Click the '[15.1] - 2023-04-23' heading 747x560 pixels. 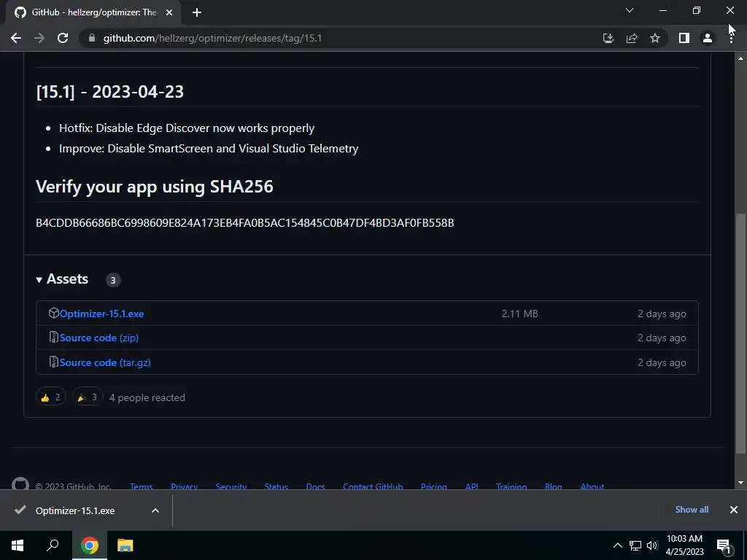point(109,91)
